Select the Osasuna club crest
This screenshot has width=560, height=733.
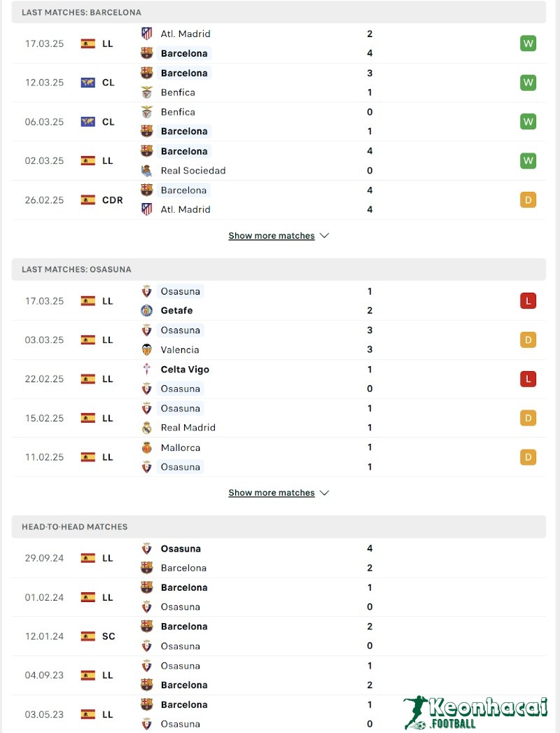[146, 291]
